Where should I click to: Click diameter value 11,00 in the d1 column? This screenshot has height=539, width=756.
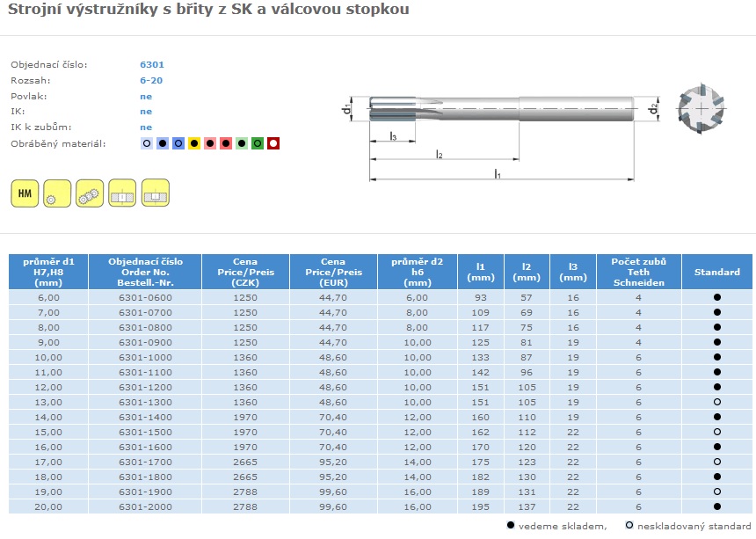[48, 372]
